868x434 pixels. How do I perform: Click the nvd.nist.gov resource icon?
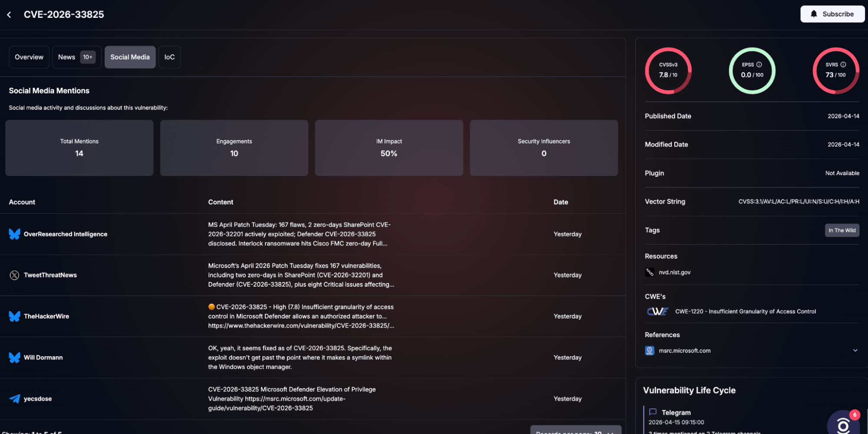[650, 272]
